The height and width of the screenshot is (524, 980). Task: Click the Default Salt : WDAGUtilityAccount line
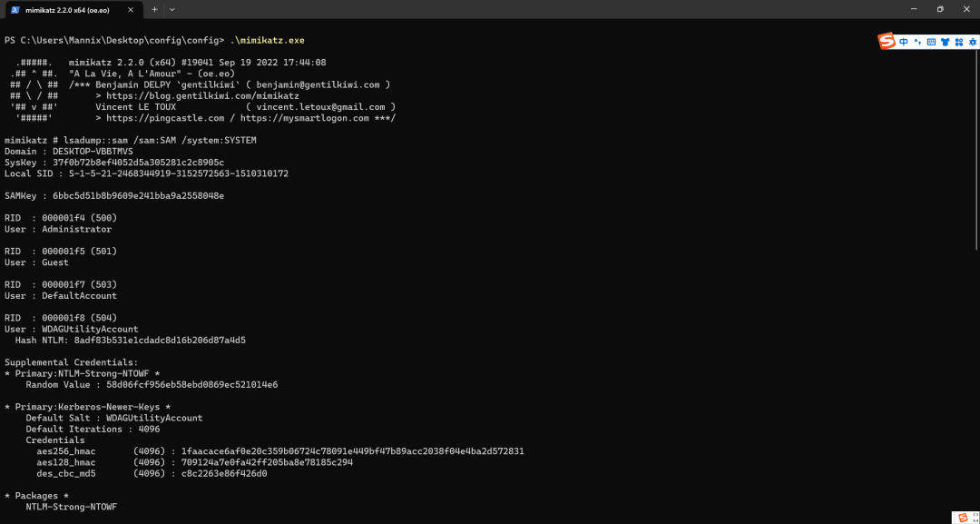click(114, 418)
